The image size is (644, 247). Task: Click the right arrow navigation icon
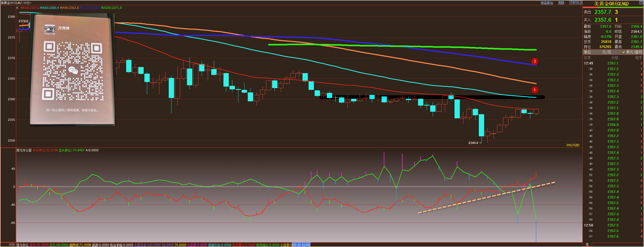(x=576, y=3)
